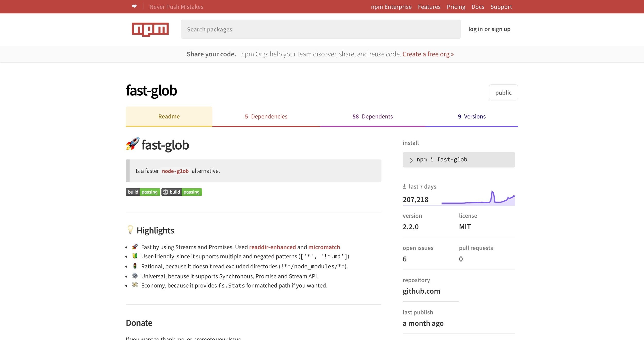The height and width of the screenshot is (340, 644).
Task: Click the public button
Action: pyautogui.click(x=503, y=92)
